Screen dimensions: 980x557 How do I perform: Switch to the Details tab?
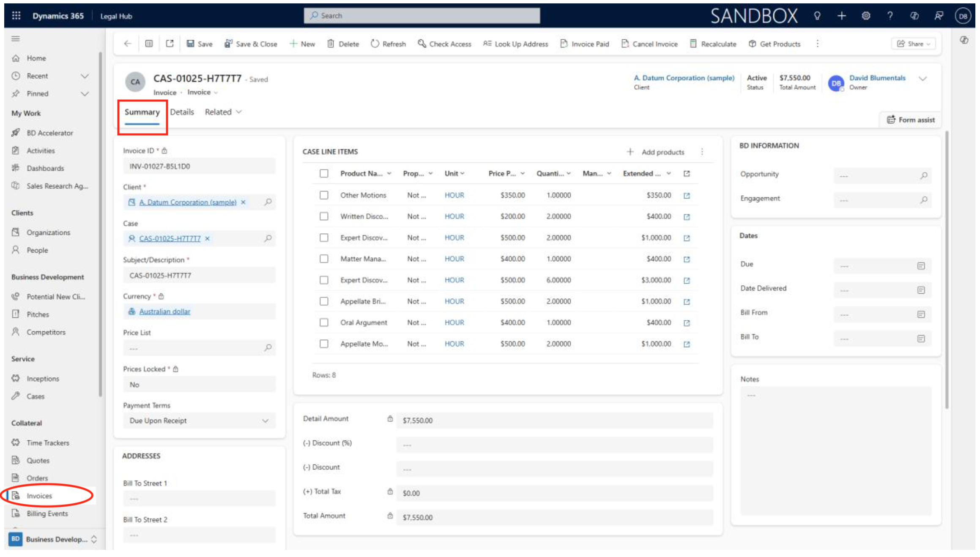(182, 112)
